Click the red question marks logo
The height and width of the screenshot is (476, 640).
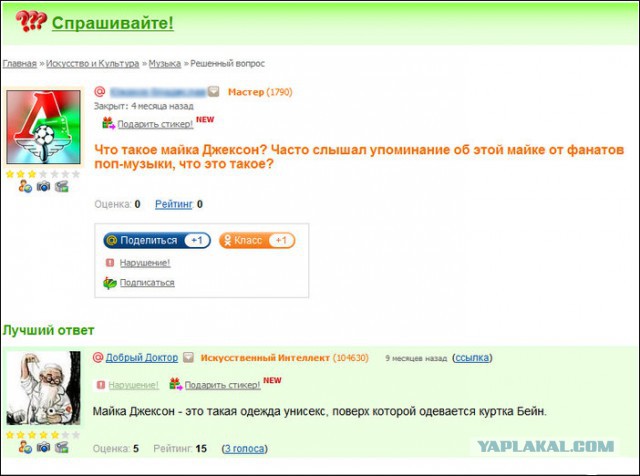31,21
